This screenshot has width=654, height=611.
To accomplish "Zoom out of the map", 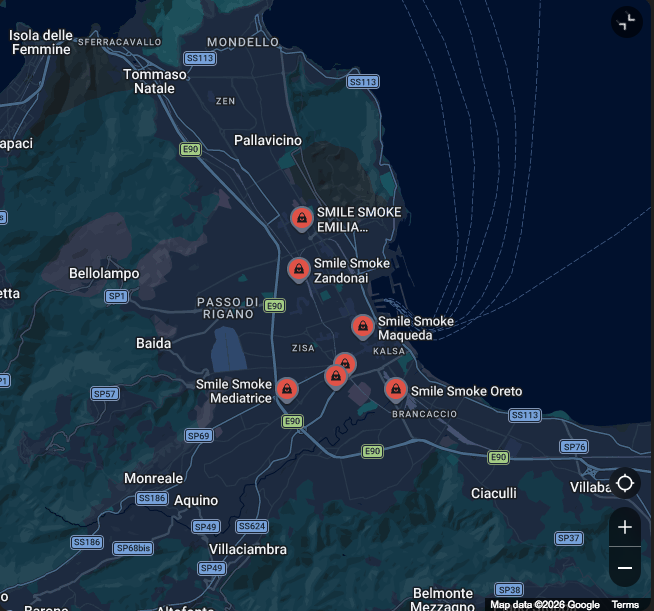I will (625, 568).
